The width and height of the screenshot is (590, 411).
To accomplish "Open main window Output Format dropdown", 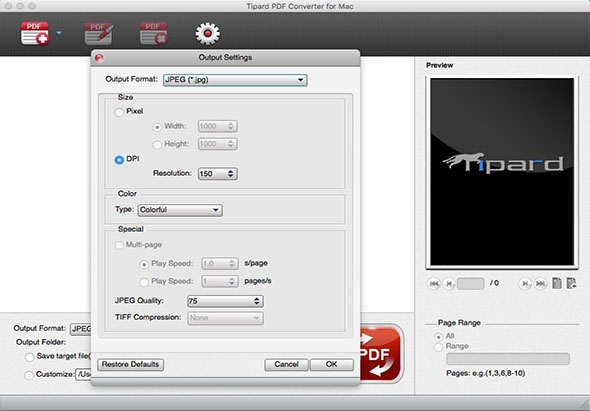I will coord(81,329).
